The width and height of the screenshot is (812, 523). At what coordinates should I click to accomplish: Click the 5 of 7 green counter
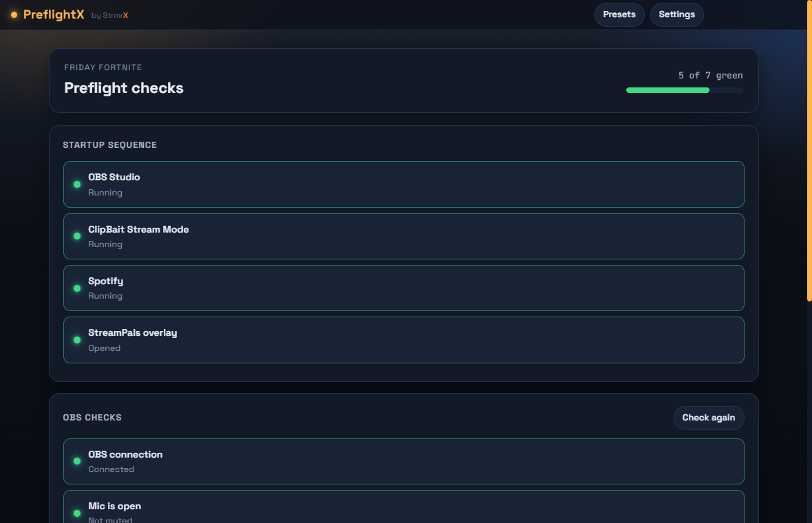click(x=710, y=76)
